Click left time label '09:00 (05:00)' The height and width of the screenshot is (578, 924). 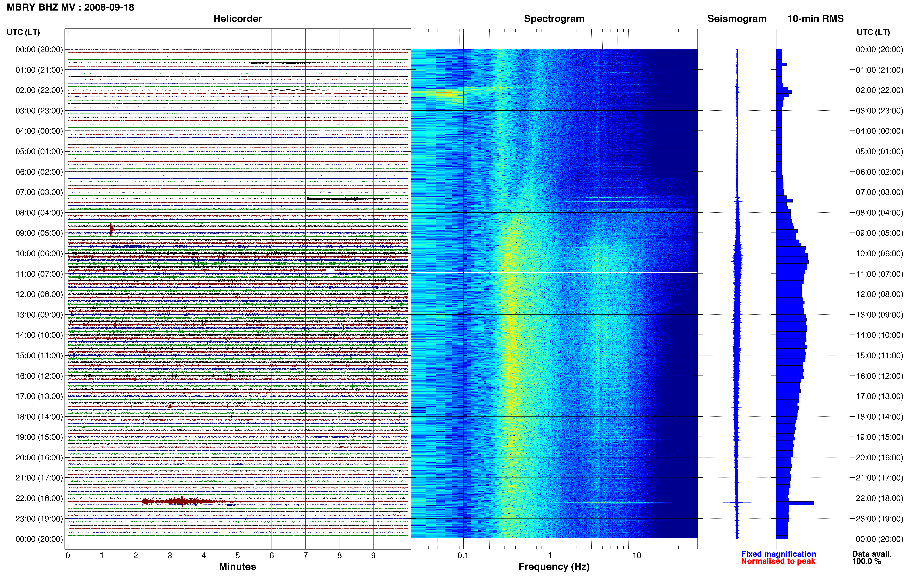(x=39, y=233)
